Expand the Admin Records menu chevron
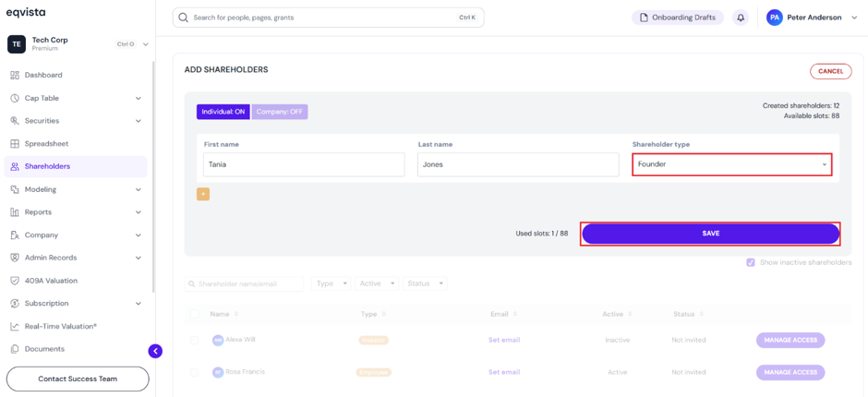 click(139, 258)
